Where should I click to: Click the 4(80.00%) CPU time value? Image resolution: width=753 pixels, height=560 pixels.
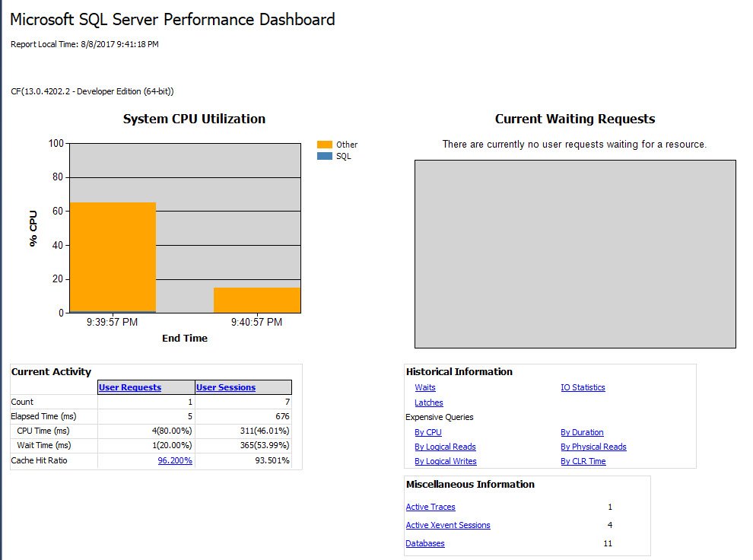pyautogui.click(x=172, y=431)
